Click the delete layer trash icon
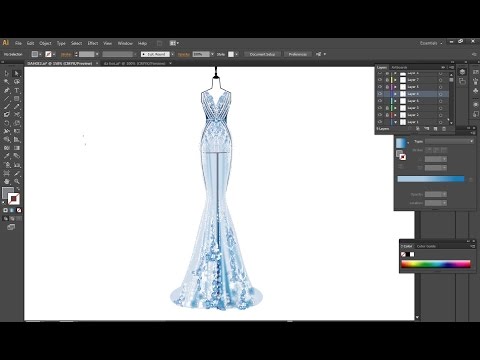Viewport: 480px width, 360px height. tap(444, 129)
